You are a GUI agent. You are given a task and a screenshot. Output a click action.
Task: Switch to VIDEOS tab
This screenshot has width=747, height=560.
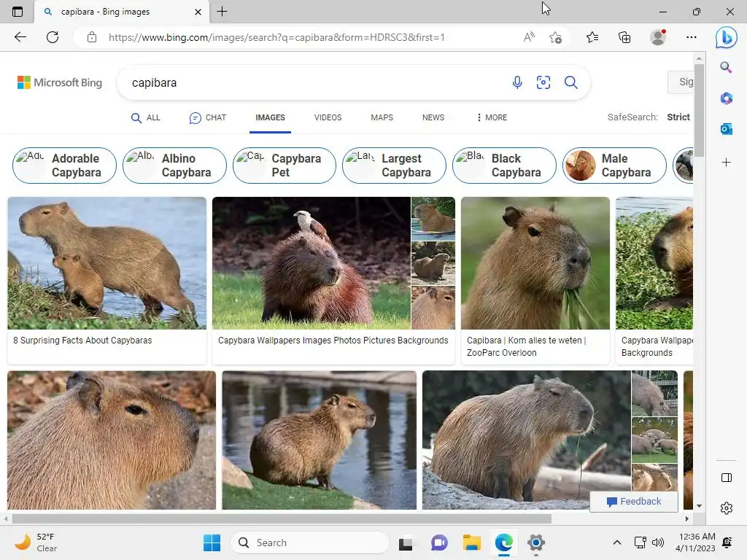[328, 117]
